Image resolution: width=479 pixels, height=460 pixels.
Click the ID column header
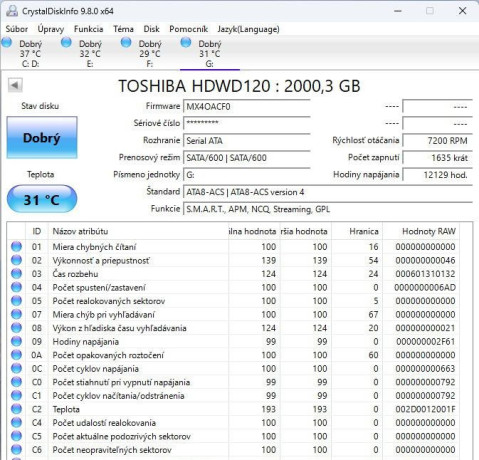[x=37, y=231]
